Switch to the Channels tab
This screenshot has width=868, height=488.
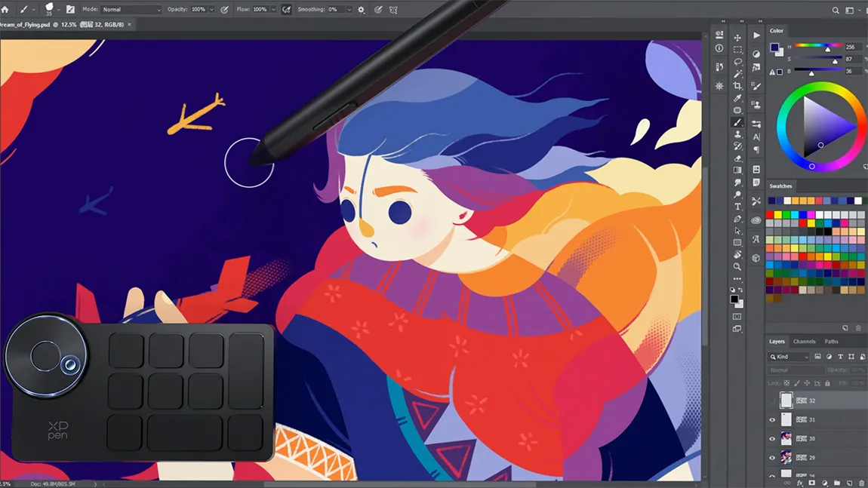click(804, 342)
